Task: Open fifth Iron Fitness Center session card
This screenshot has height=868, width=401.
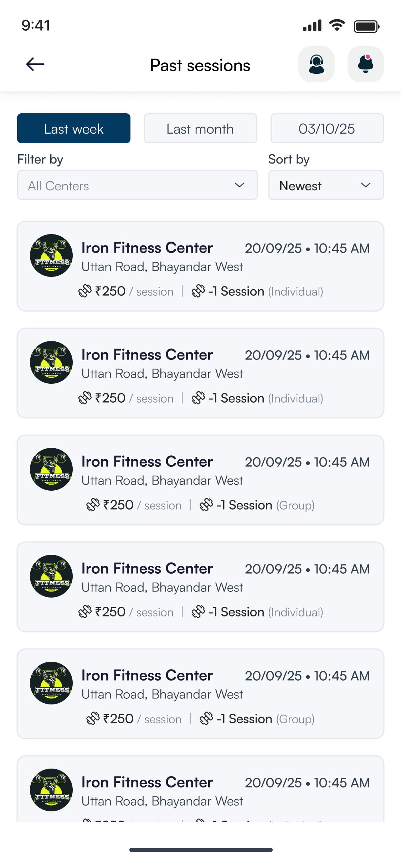Action: tap(200, 694)
